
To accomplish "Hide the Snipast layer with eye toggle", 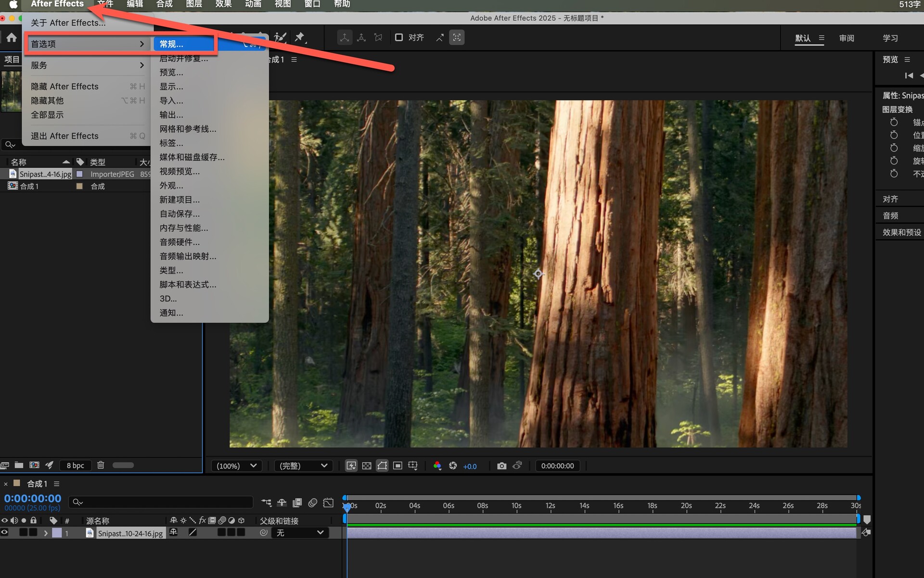I will (x=5, y=532).
